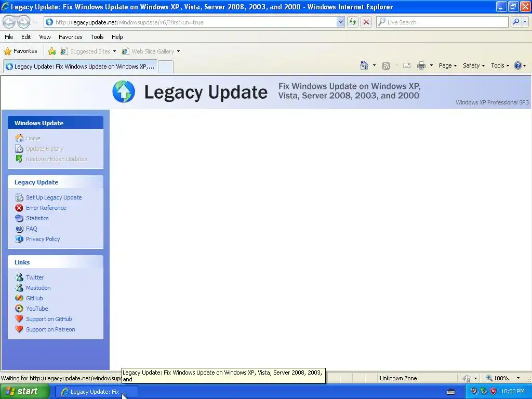The height and width of the screenshot is (399, 532).
Task: Open the Help menu
Action: (x=117, y=37)
